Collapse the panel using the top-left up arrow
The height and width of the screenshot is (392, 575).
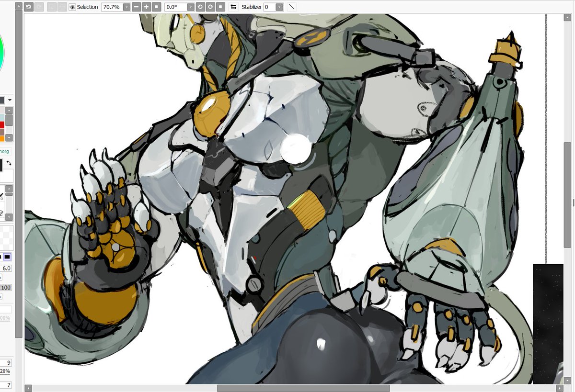point(19,6)
